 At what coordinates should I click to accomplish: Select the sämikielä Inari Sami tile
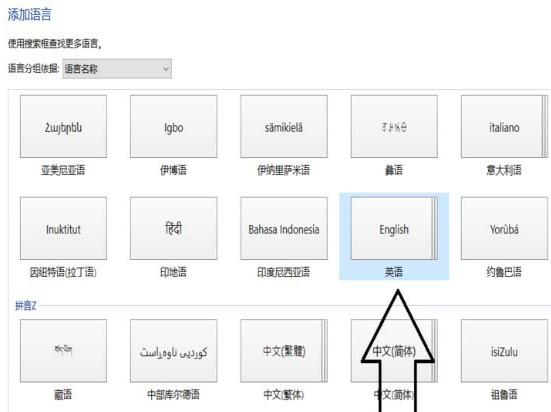coord(284,127)
